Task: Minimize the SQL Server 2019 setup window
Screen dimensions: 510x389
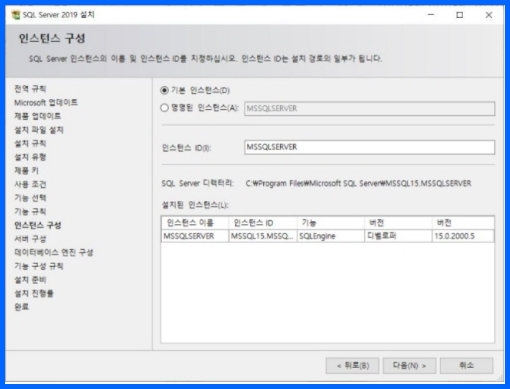Action: [x=431, y=15]
